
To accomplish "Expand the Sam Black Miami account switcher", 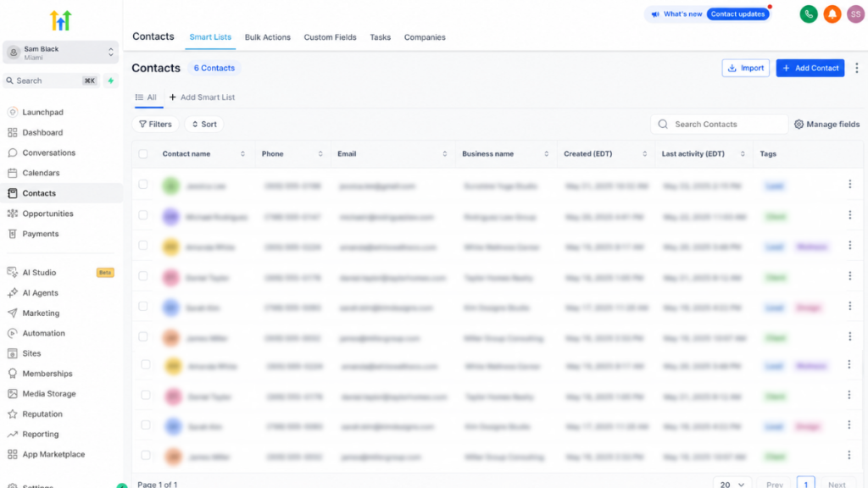I will (x=61, y=53).
